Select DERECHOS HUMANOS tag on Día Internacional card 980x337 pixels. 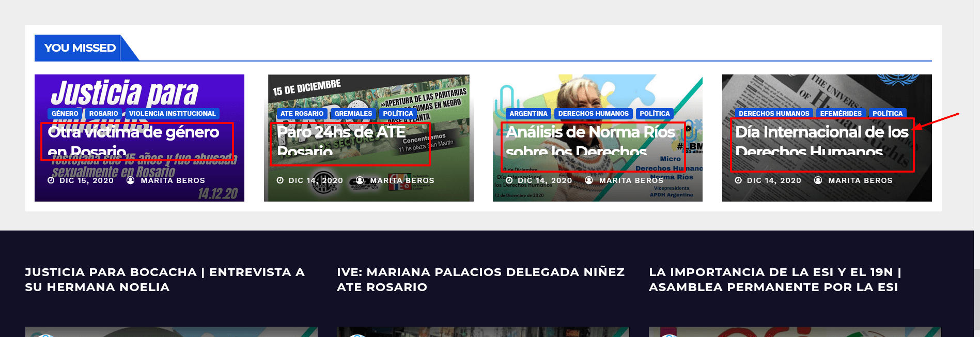coord(774,114)
